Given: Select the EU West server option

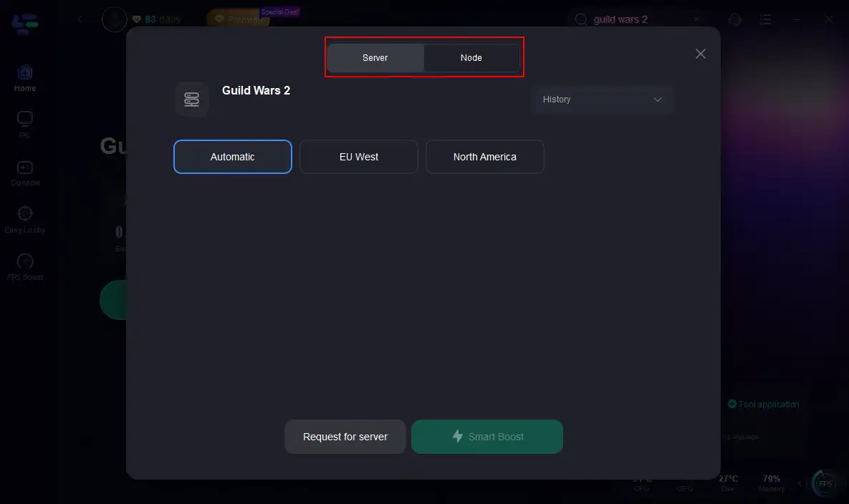Looking at the screenshot, I should 358,157.
